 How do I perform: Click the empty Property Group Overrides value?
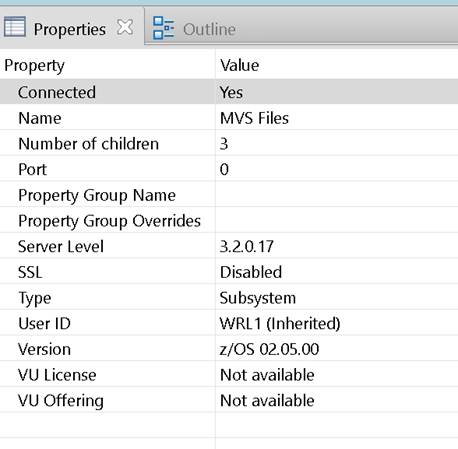pos(337,220)
